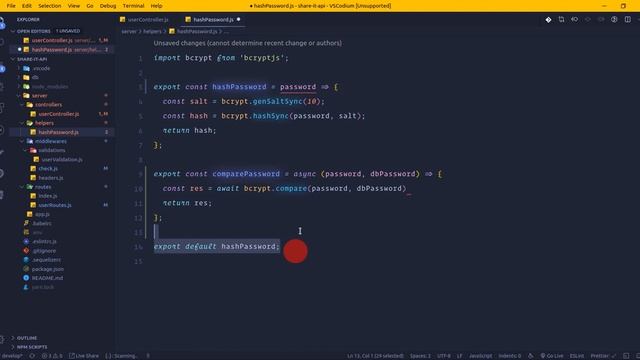Collapse the middlewares folder
The height and width of the screenshot is (360, 640).
pos(51,141)
